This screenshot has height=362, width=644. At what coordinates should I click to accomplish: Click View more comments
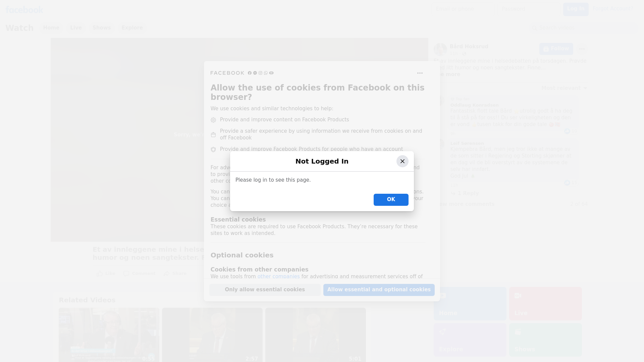click(464, 204)
